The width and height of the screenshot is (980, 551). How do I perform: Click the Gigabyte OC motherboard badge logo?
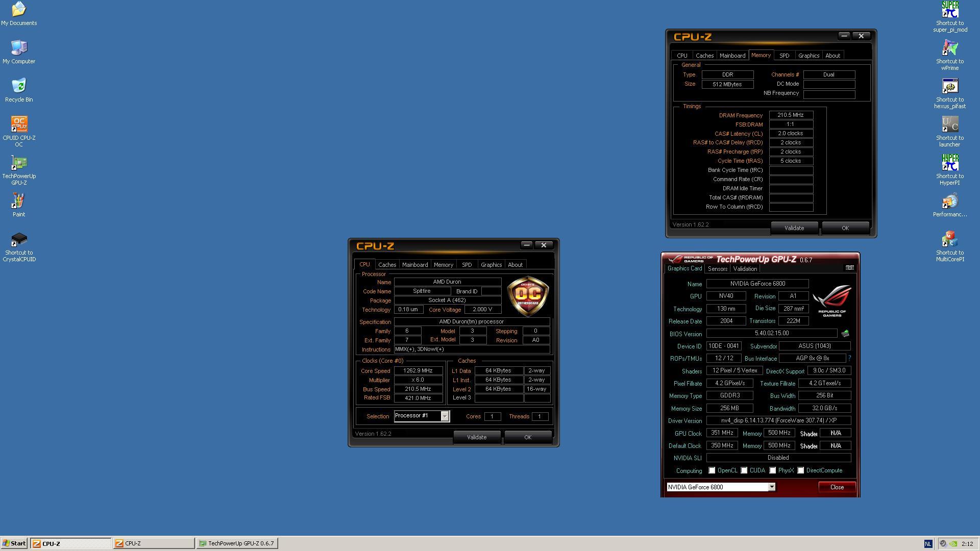click(528, 296)
